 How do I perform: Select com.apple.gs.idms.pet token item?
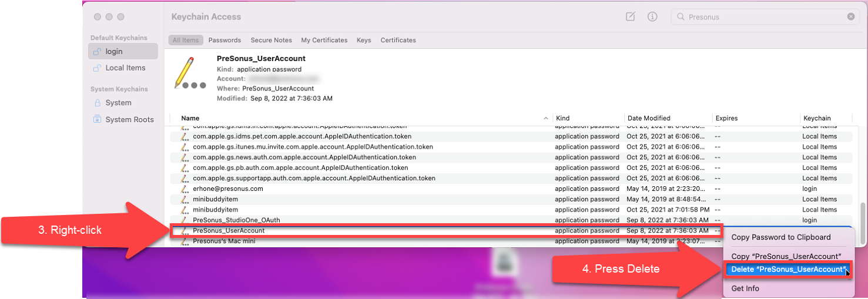coord(511,136)
